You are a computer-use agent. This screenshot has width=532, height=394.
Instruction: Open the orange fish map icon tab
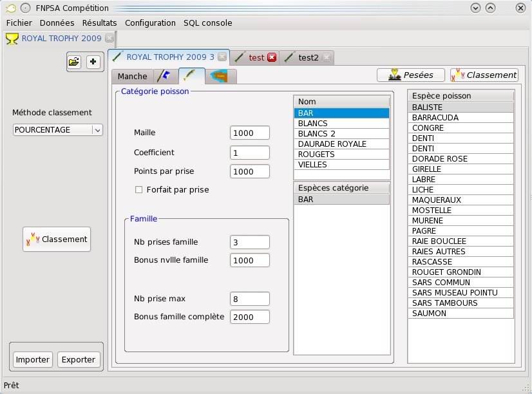[x=222, y=76]
